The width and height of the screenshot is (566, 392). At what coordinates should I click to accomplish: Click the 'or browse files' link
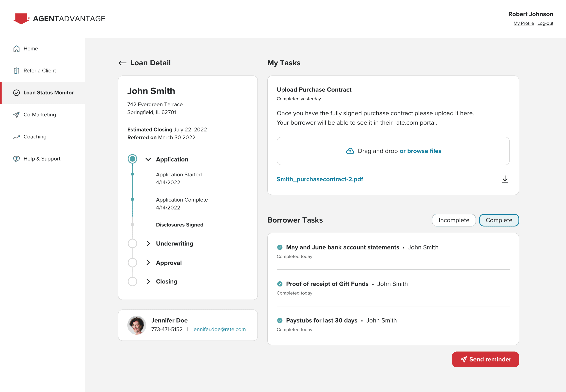[x=421, y=151]
